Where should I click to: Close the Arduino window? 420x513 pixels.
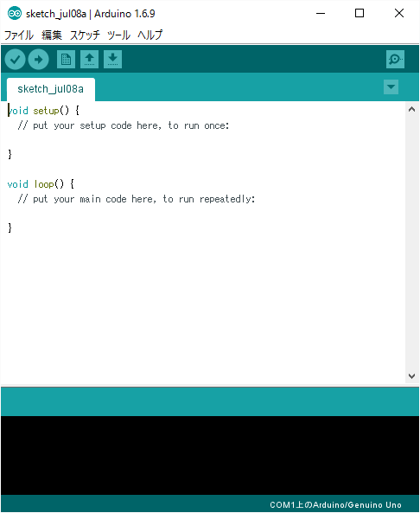point(399,14)
